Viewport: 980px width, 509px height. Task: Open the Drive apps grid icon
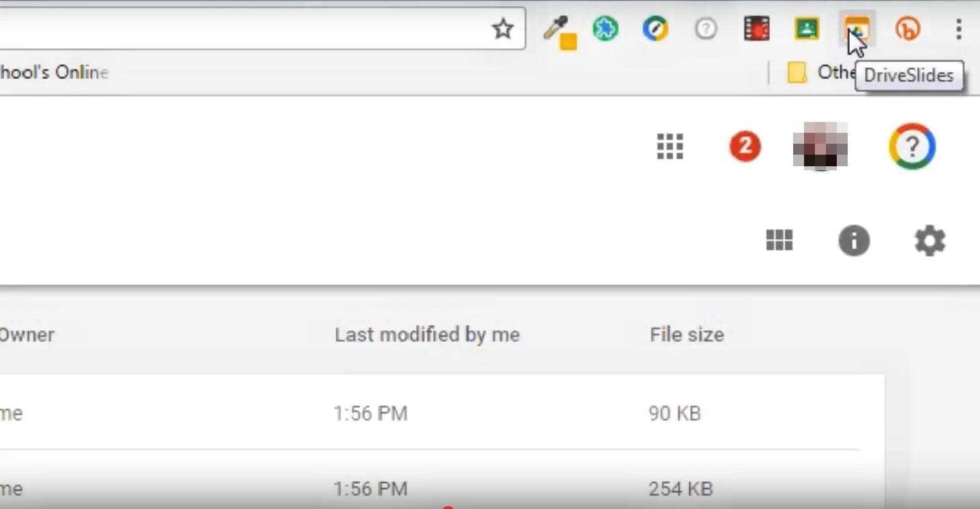pyautogui.click(x=778, y=240)
